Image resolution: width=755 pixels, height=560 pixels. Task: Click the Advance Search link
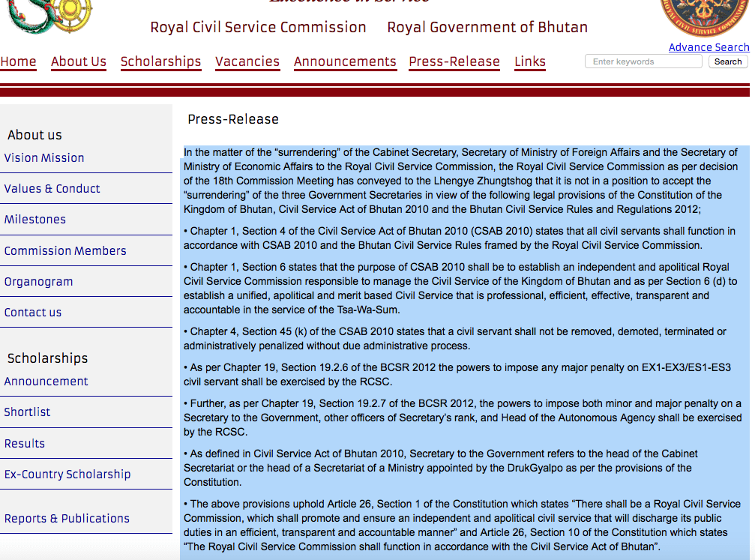pyautogui.click(x=709, y=47)
